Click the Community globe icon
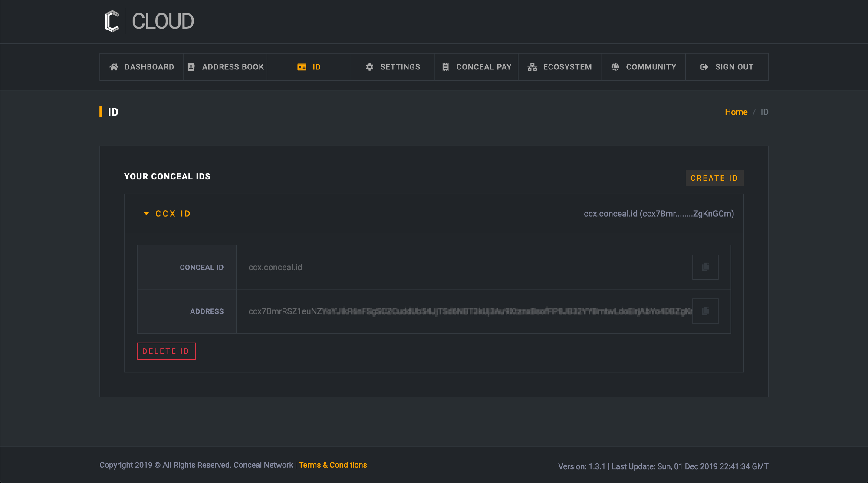 (615, 67)
